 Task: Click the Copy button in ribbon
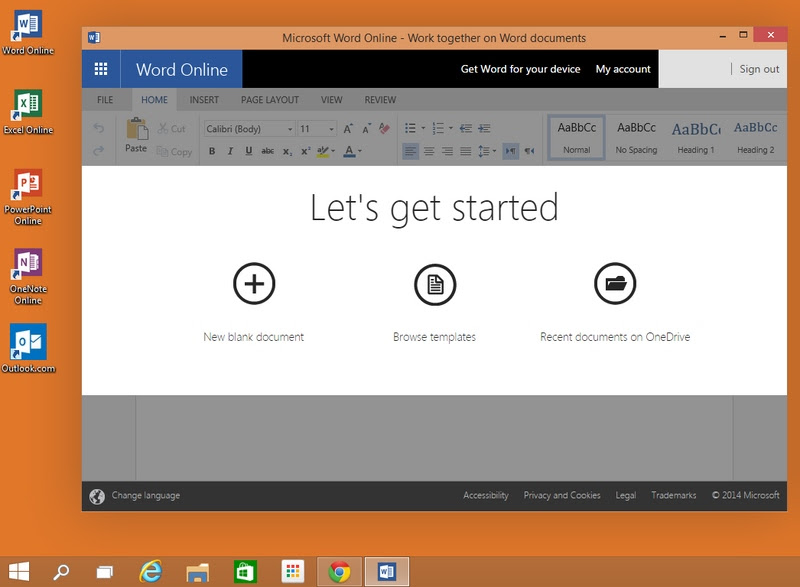click(174, 151)
